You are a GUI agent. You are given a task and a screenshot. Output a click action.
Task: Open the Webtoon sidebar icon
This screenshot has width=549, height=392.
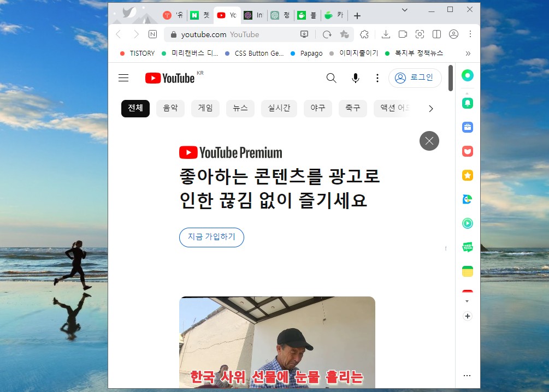tap(468, 247)
